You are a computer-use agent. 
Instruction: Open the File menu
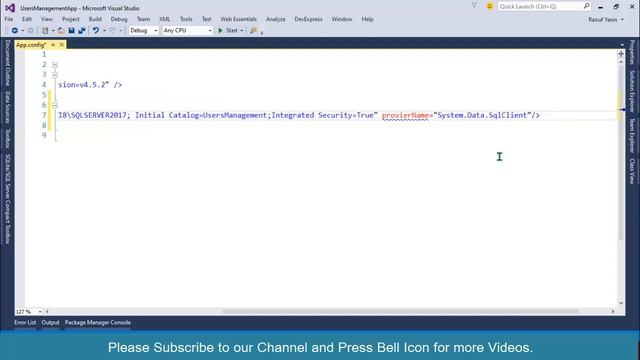click(x=9, y=19)
